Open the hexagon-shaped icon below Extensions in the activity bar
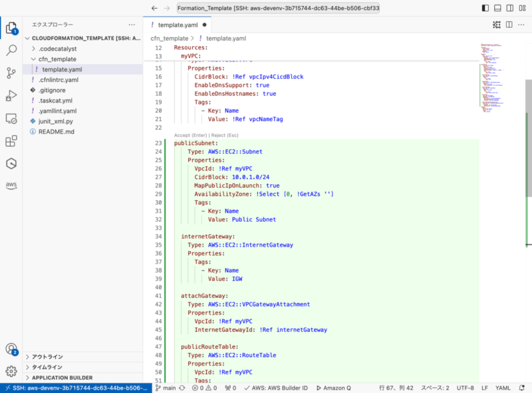 point(11,164)
